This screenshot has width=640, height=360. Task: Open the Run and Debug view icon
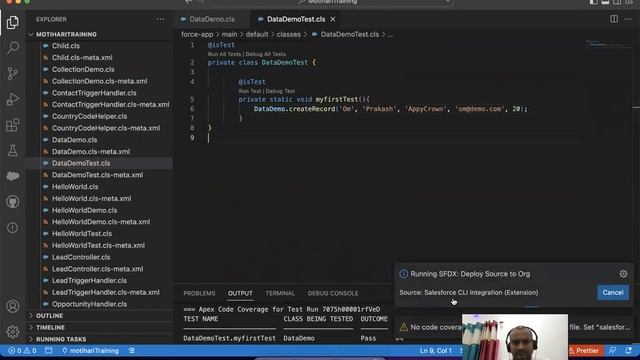[x=13, y=99]
